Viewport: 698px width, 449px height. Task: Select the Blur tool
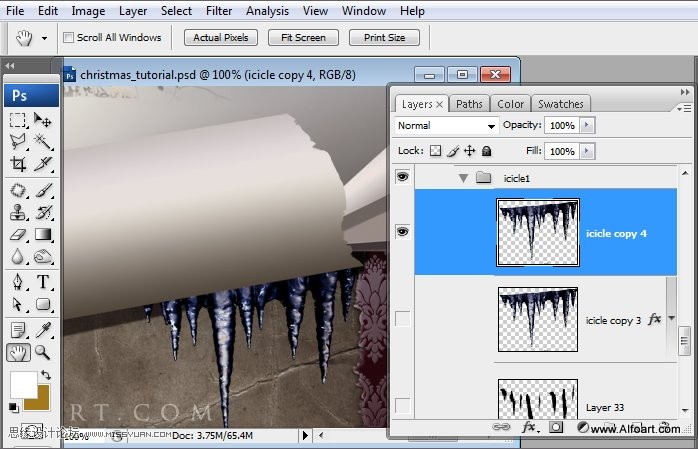coord(18,256)
